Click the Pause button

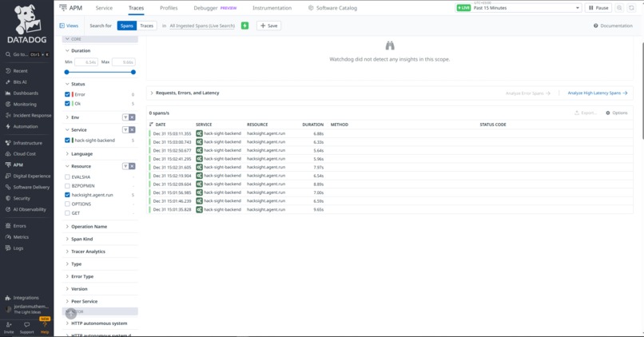coord(598,8)
